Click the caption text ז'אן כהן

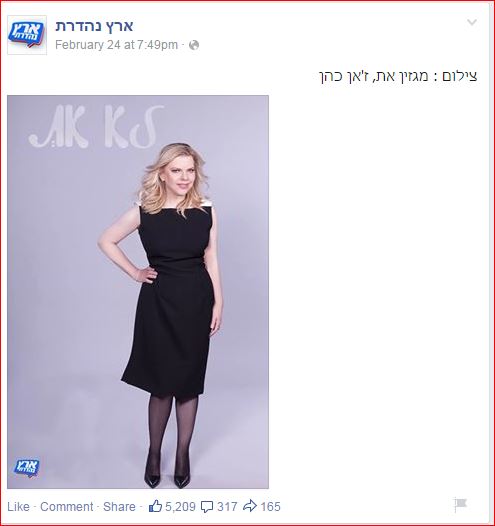click(345, 76)
